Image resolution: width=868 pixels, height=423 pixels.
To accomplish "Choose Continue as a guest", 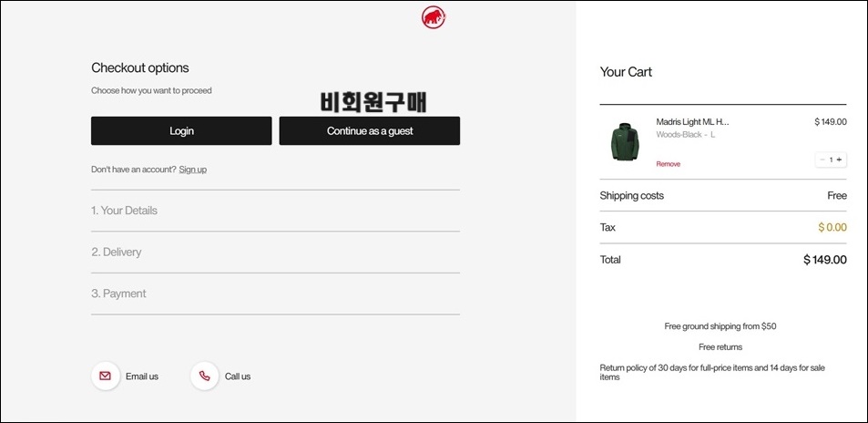I will pos(370,131).
